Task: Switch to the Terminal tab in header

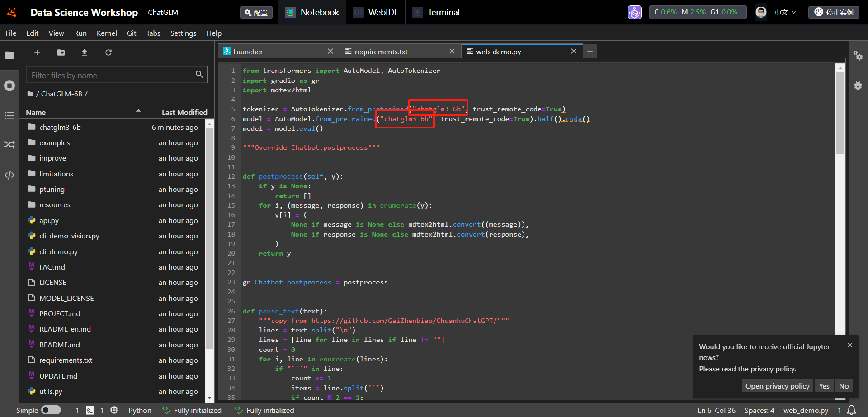Action: coord(436,12)
